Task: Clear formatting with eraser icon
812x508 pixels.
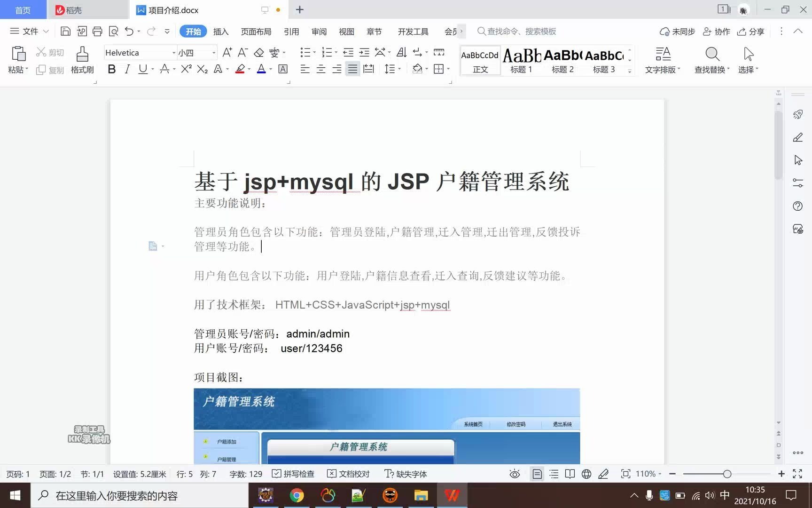Action: point(258,52)
